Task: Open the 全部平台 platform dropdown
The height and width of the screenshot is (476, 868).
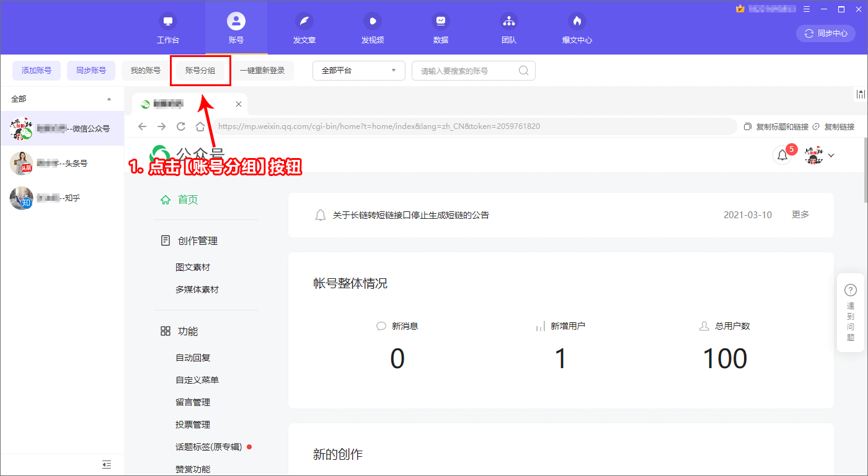Action: click(x=358, y=71)
